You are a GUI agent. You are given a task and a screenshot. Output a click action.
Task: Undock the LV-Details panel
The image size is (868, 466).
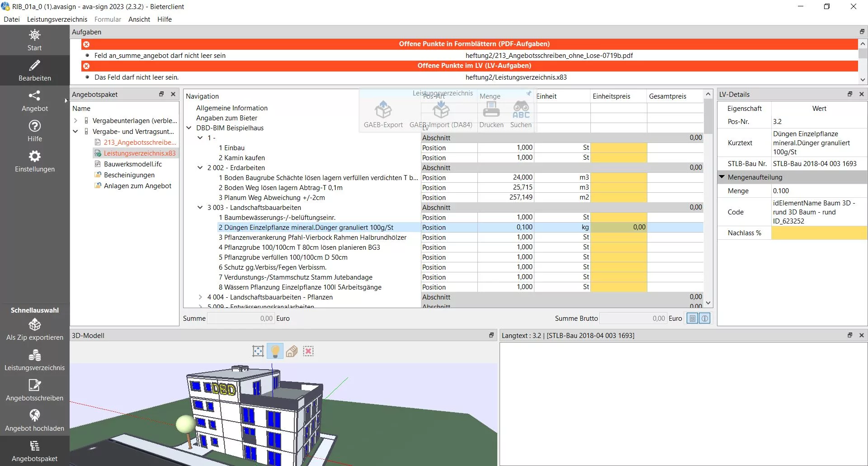coord(850,94)
